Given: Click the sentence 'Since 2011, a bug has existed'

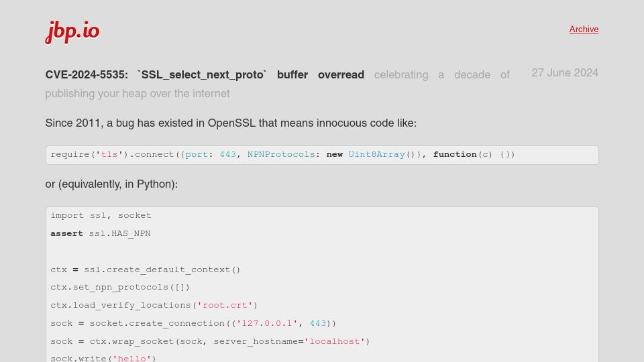Looking at the screenshot, I should (x=231, y=123).
